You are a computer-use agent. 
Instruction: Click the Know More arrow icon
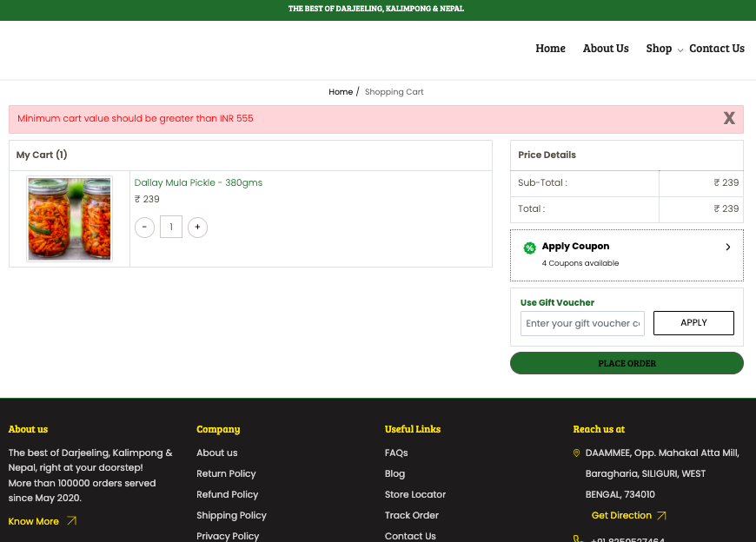(71, 521)
